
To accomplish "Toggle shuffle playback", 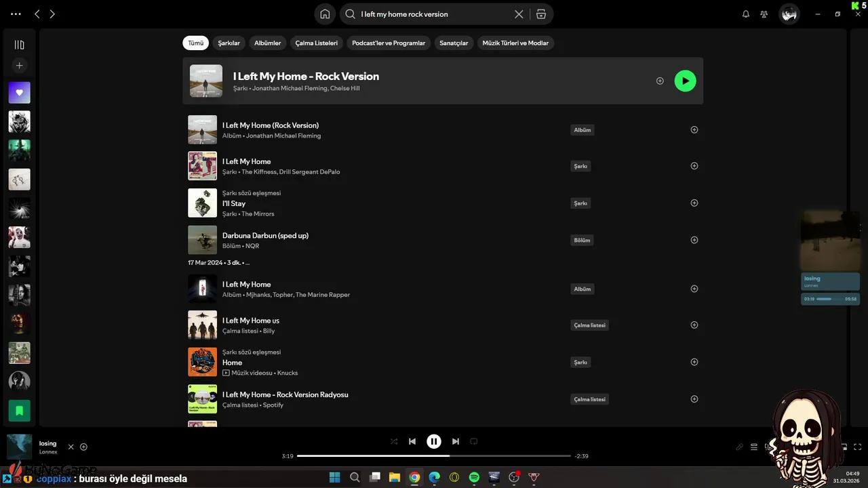I will pyautogui.click(x=394, y=441).
